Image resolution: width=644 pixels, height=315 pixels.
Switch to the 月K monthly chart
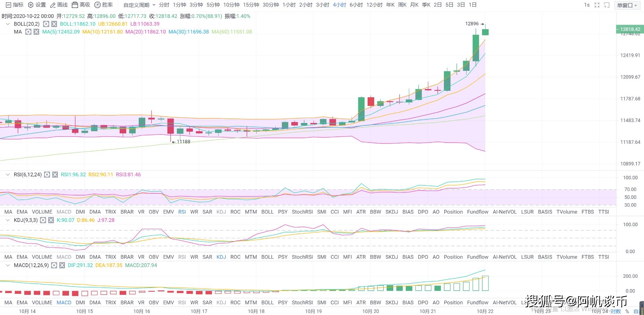click(414, 5)
